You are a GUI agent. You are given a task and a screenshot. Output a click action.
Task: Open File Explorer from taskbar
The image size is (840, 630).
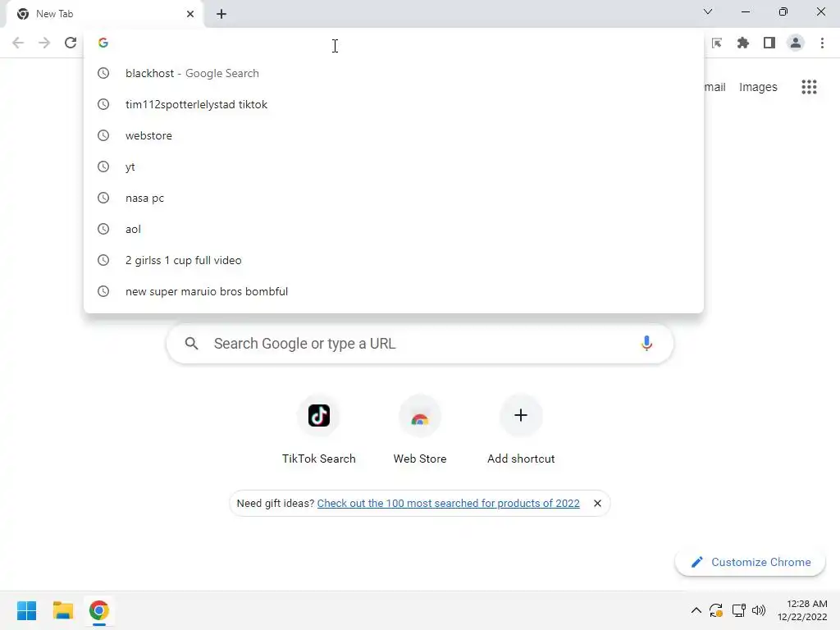(62, 610)
